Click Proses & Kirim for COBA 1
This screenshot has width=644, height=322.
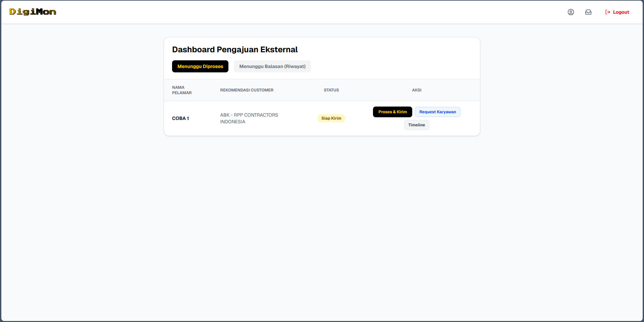[392, 112]
